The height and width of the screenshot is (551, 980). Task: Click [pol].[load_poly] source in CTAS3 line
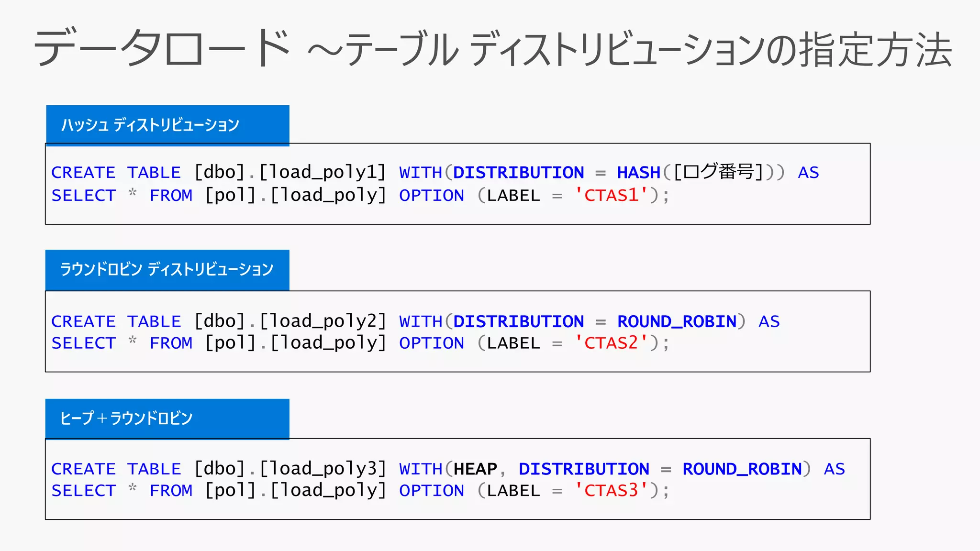296,491
